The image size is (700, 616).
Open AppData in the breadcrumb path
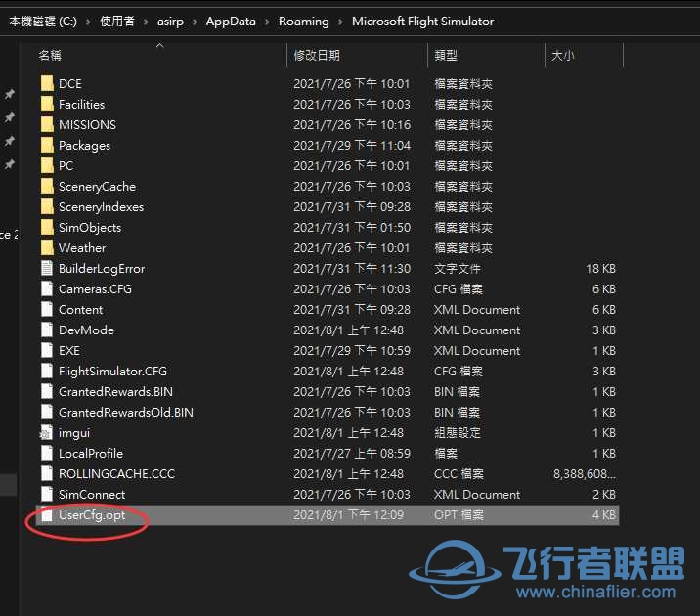tap(231, 22)
